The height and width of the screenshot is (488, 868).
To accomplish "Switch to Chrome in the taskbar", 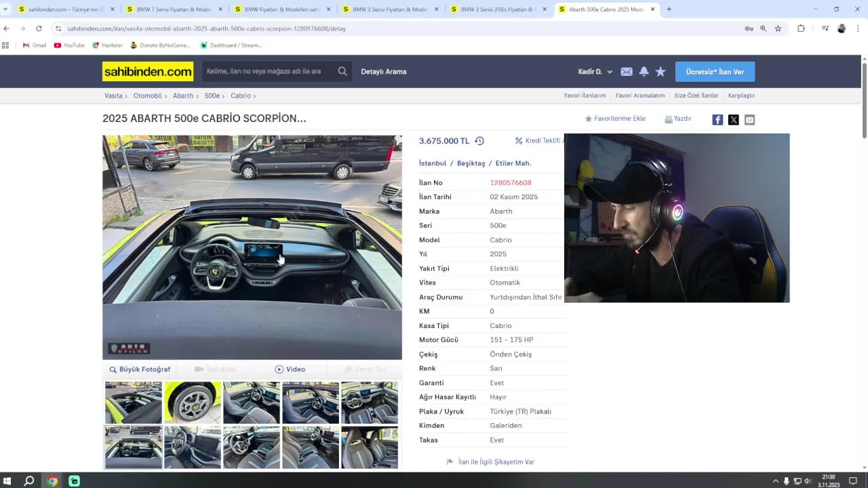I will 52,481.
